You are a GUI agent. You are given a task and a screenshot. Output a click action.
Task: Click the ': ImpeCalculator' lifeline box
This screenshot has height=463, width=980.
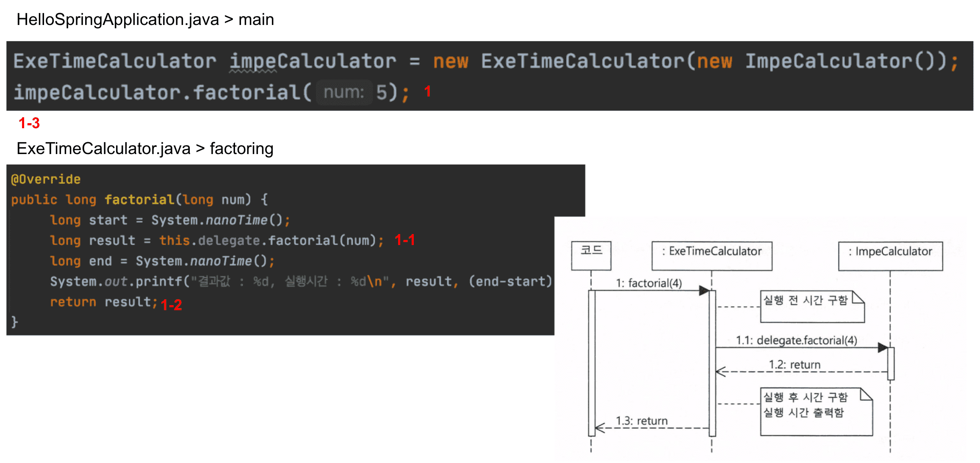(890, 255)
